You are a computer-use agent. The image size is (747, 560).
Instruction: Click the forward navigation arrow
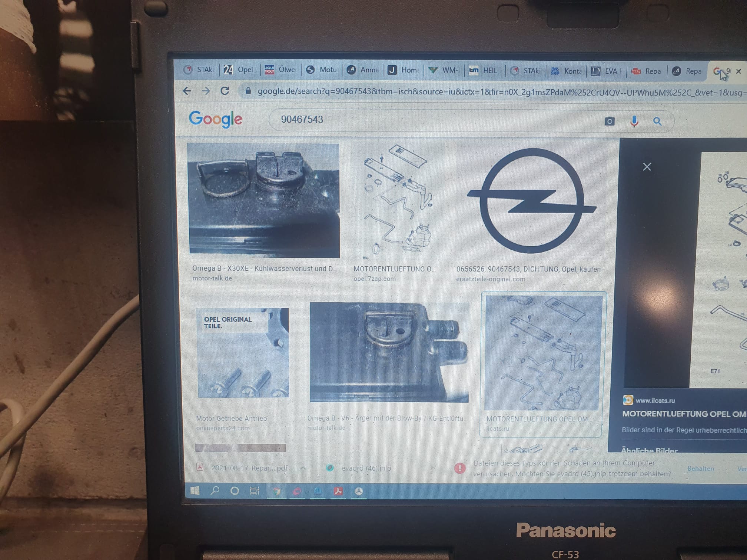pyautogui.click(x=206, y=91)
